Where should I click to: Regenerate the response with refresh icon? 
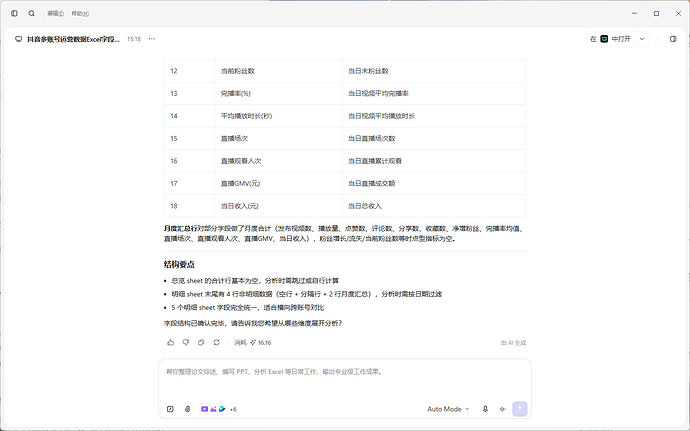(x=217, y=343)
